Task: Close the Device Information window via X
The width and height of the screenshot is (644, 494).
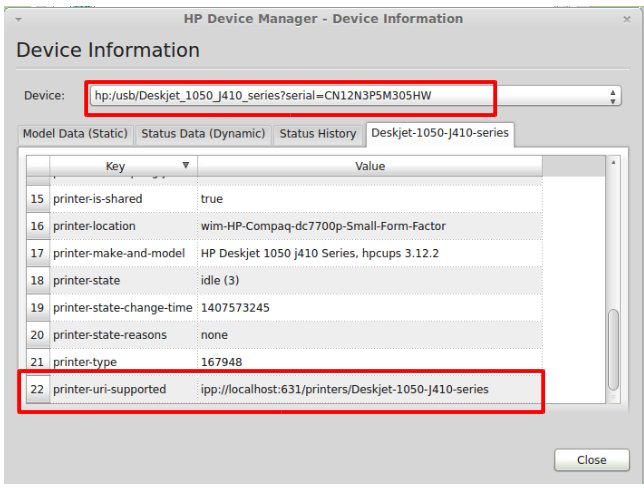Action: [x=627, y=19]
